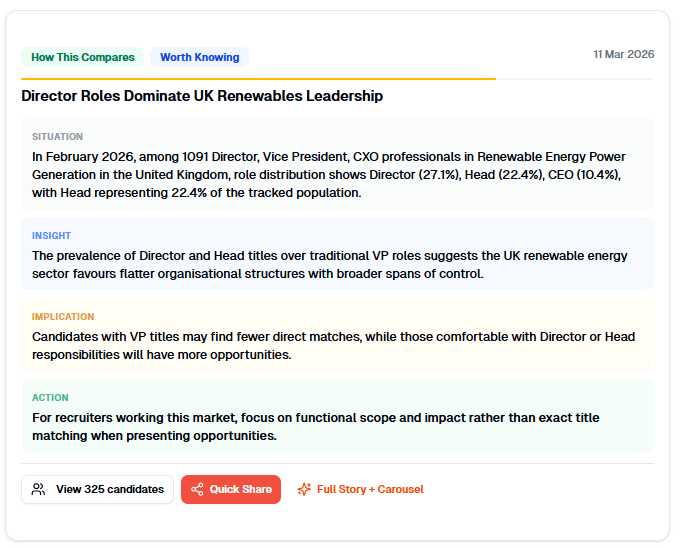
Task: Open the View 325 candidates button
Action: [98, 490]
